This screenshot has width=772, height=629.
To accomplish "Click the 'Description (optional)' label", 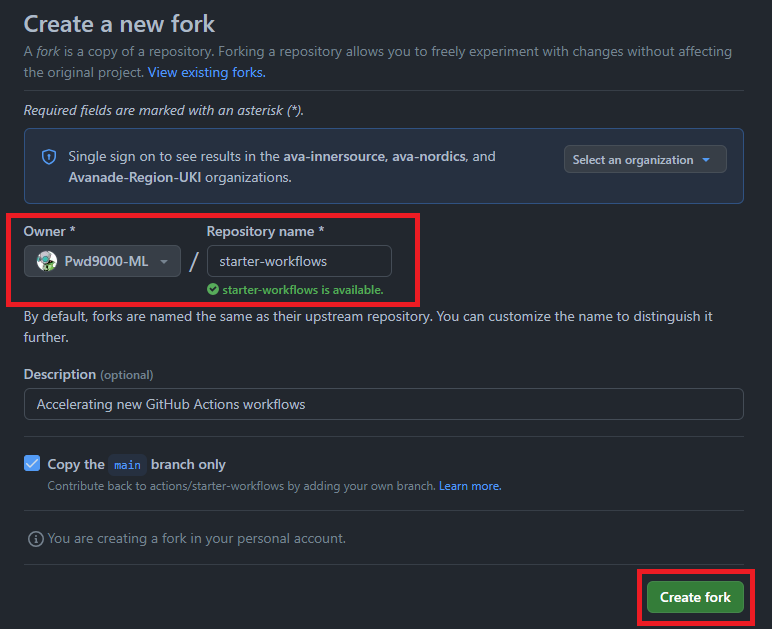I will point(89,374).
